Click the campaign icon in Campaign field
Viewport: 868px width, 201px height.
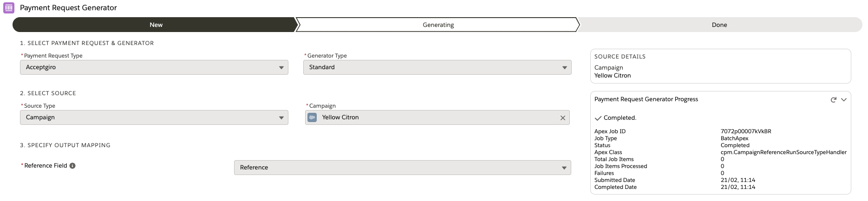click(313, 117)
